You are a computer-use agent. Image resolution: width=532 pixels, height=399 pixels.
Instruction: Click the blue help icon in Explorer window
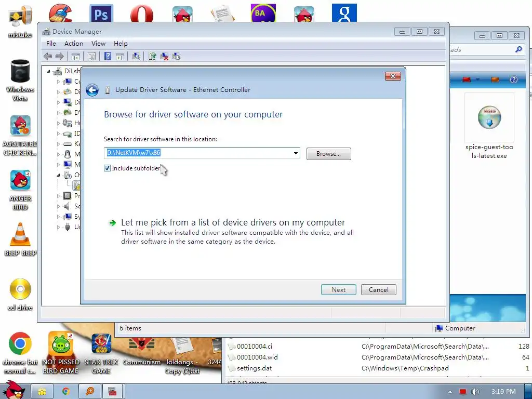pyautogui.click(x=514, y=79)
